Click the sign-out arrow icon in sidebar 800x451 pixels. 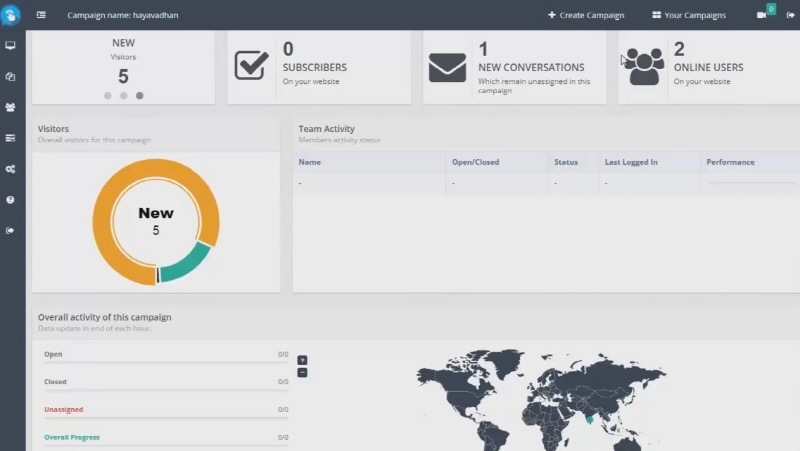pyautogui.click(x=10, y=231)
